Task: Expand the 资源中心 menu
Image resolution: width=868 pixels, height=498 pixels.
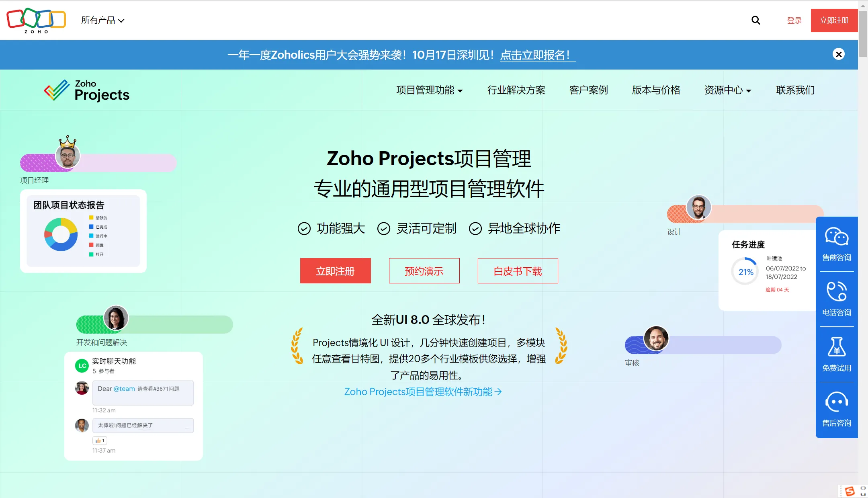Action: 728,90
